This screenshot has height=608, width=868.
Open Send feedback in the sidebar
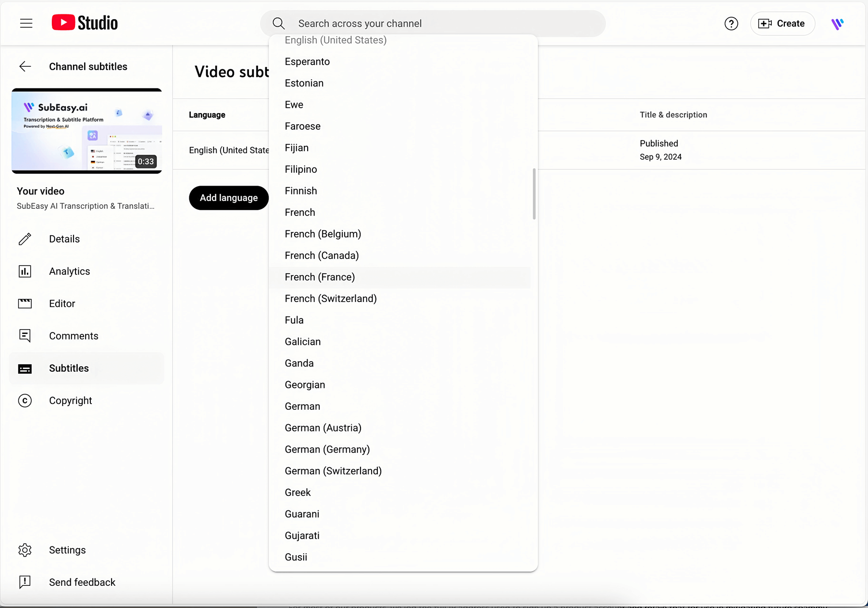pyautogui.click(x=87, y=582)
